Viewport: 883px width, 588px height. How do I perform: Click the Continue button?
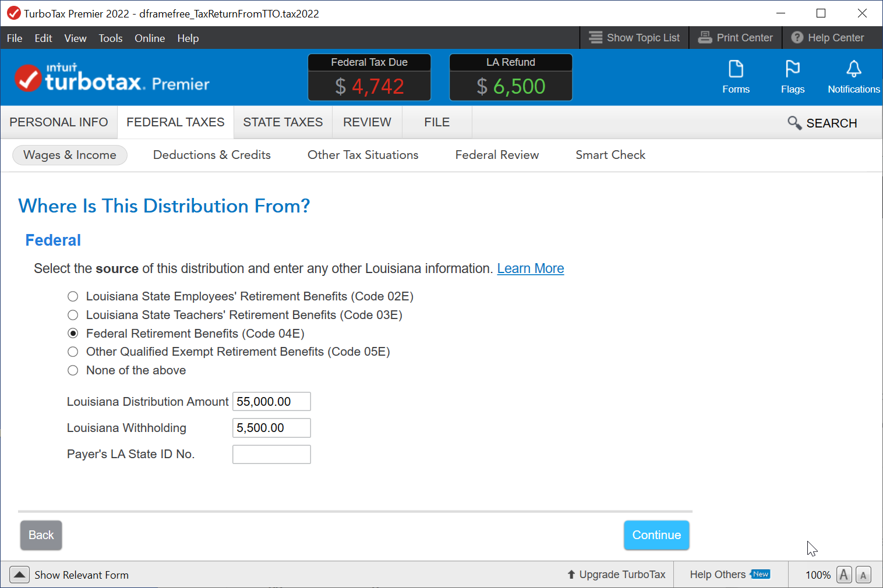[x=656, y=535]
